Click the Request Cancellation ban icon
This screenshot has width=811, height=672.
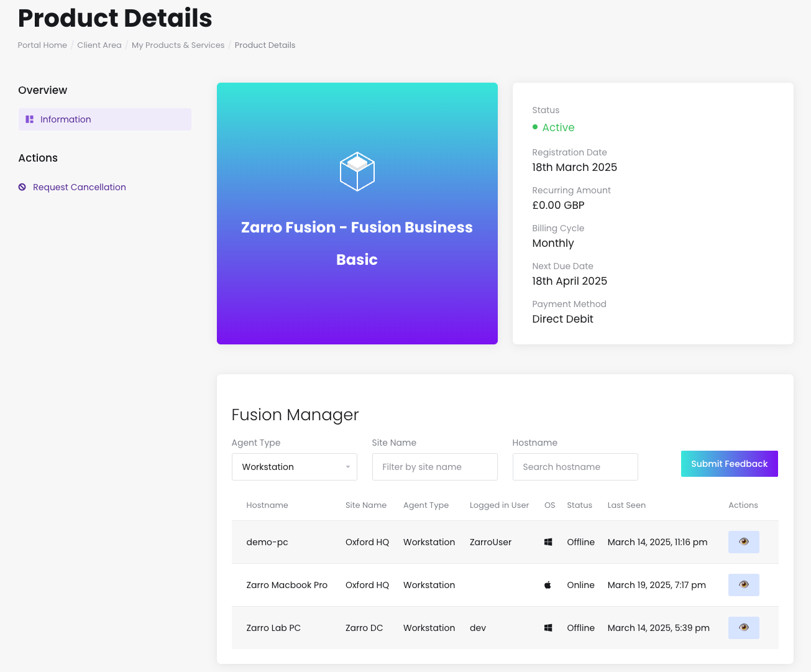[22, 187]
